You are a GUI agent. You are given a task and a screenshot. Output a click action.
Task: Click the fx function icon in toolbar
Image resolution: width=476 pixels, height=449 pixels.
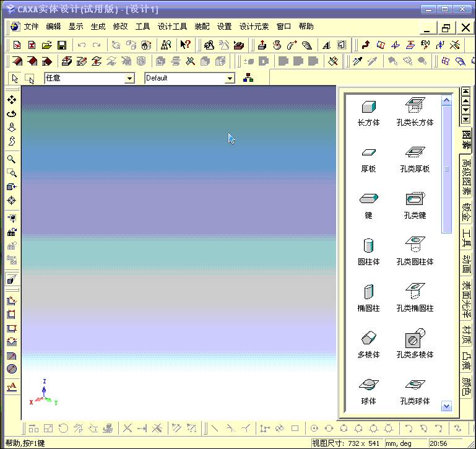point(425,45)
